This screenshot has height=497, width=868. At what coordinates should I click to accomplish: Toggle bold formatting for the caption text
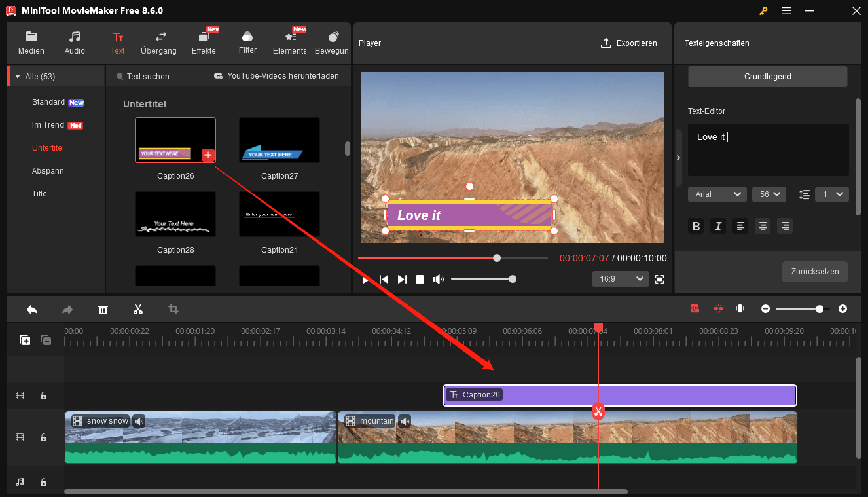696,226
